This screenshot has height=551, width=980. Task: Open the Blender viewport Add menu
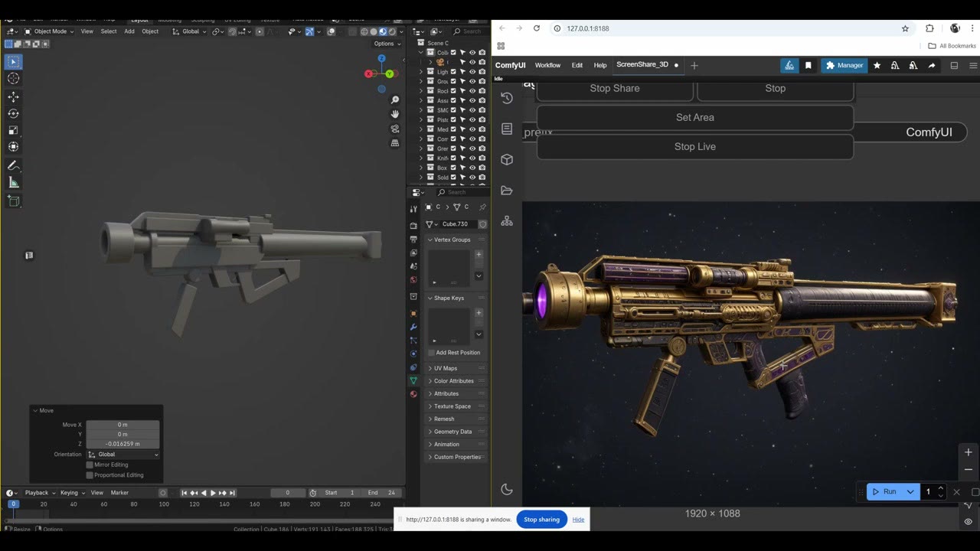tap(129, 31)
